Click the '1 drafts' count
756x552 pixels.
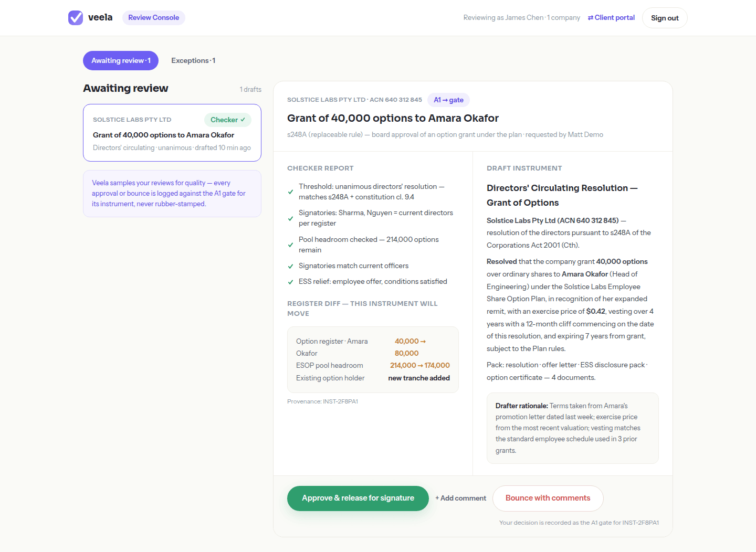pyautogui.click(x=250, y=89)
